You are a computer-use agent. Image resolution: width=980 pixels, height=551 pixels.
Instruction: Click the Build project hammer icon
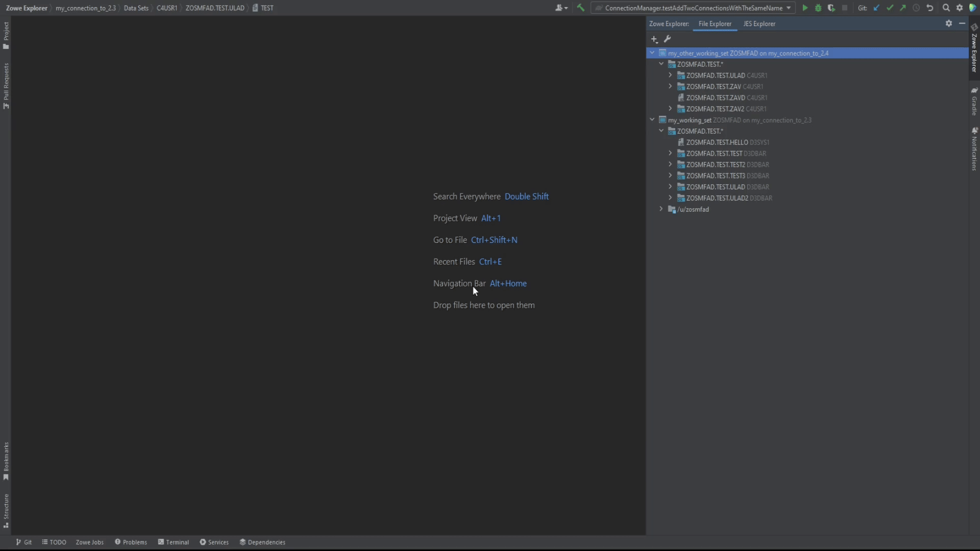point(580,8)
